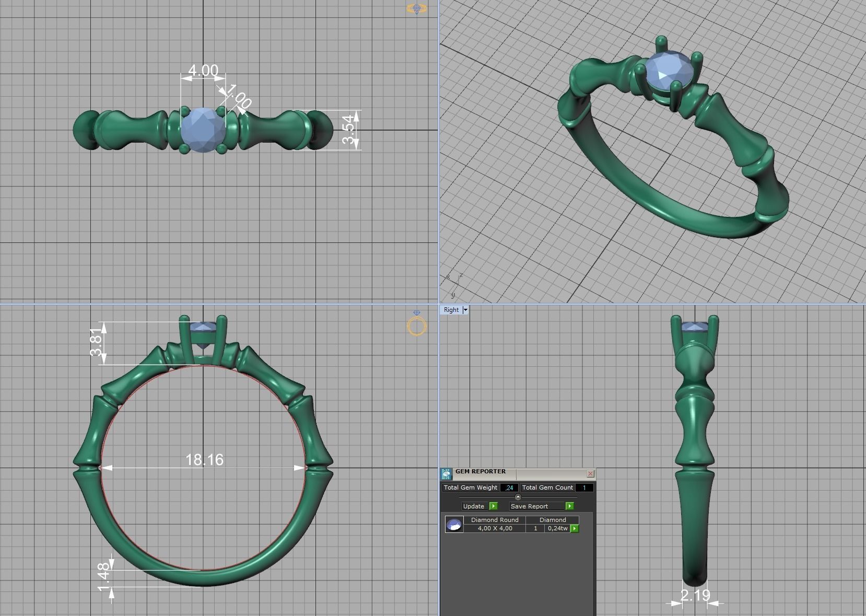Select the 4.00 gem diameter dimension

[203, 71]
